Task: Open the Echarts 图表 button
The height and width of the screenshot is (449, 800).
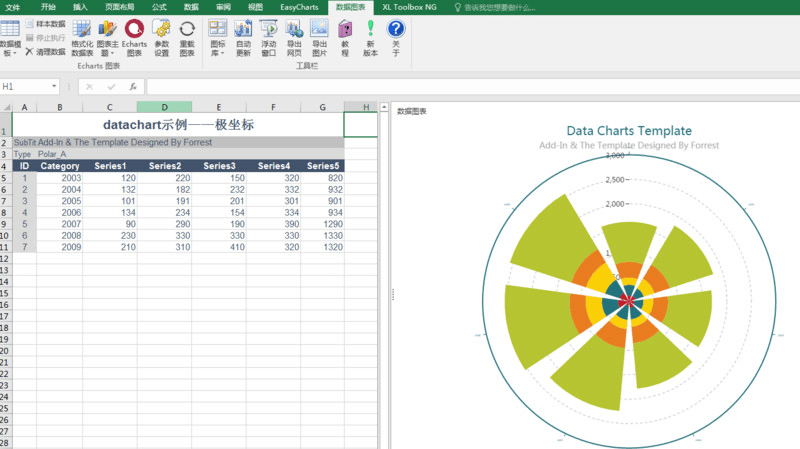Action: [134, 38]
